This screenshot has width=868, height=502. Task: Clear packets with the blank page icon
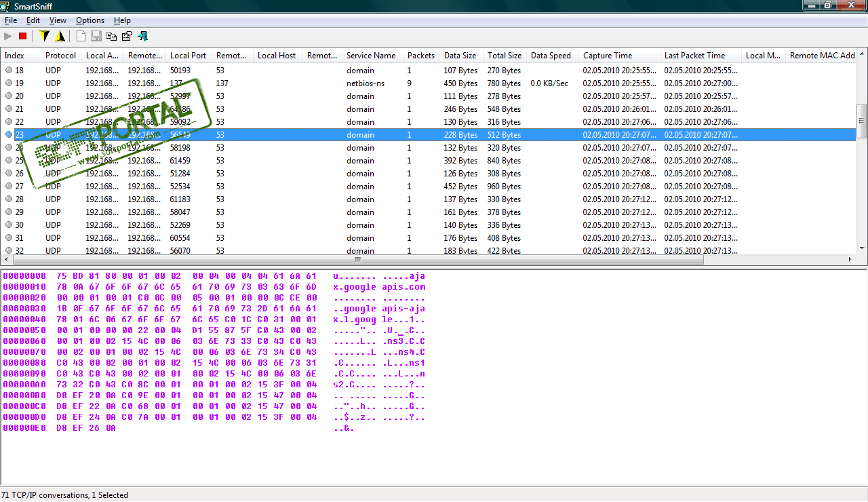click(81, 36)
